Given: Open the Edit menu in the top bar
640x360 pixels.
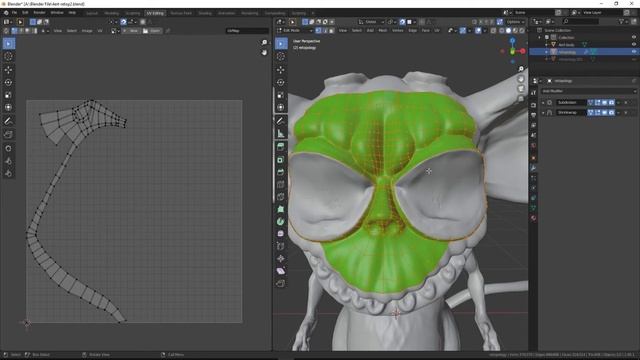Looking at the screenshot, I should pos(25,13).
